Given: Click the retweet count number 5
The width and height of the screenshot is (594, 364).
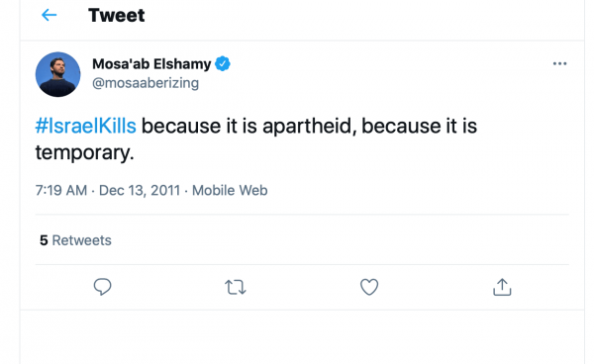Looking at the screenshot, I should point(44,240).
